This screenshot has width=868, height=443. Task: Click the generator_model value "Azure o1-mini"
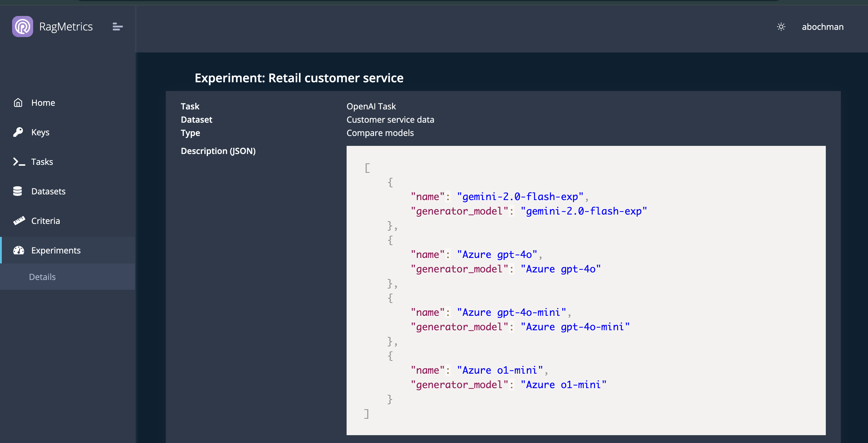tap(564, 384)
